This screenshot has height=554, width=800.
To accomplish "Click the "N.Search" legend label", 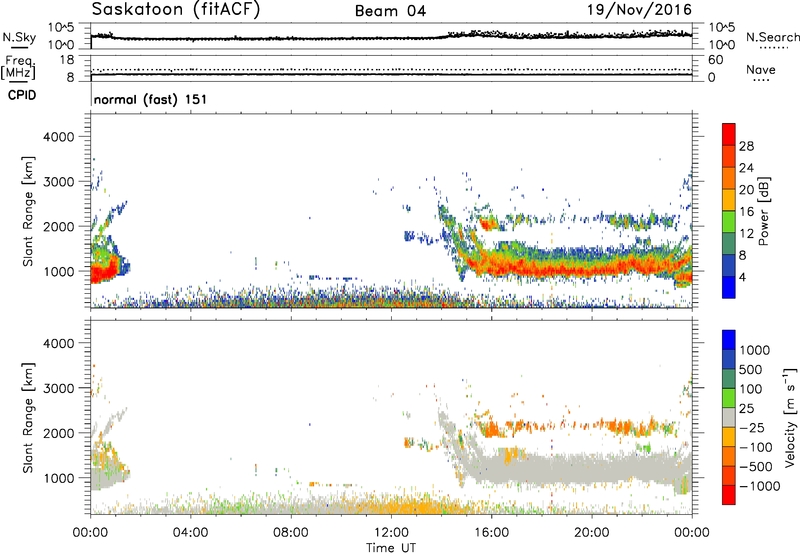I will pos(772,37).
